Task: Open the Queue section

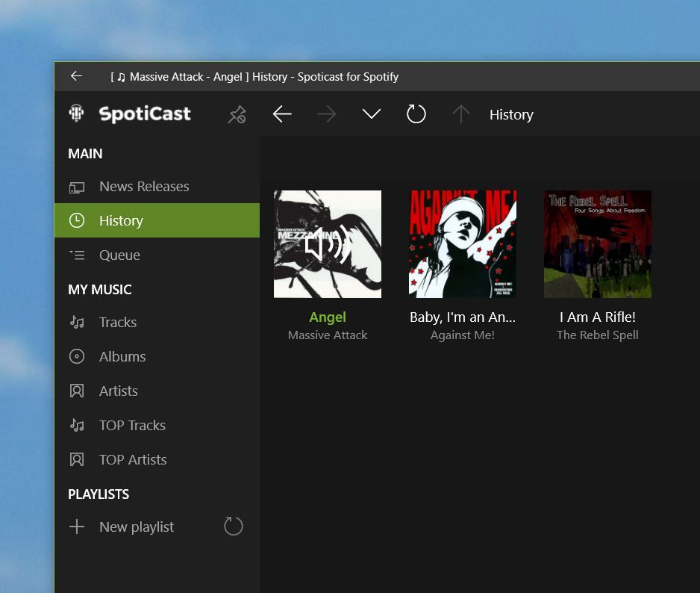Action: click(157, 255)
